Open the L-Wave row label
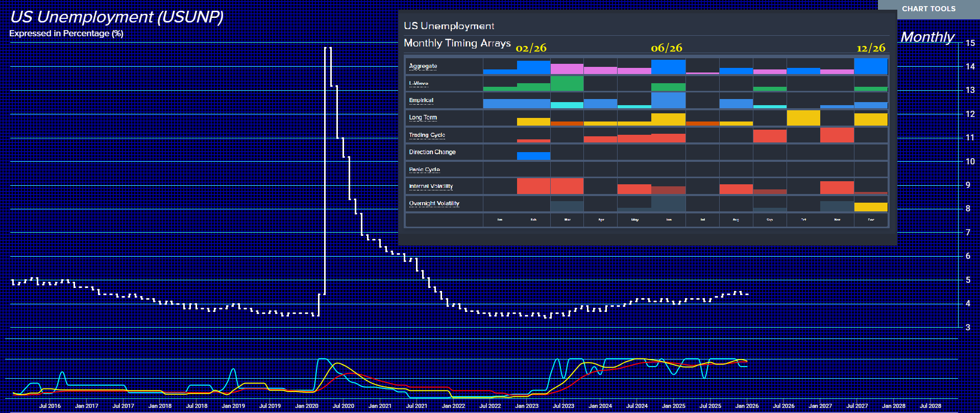 tap(419, 83)
